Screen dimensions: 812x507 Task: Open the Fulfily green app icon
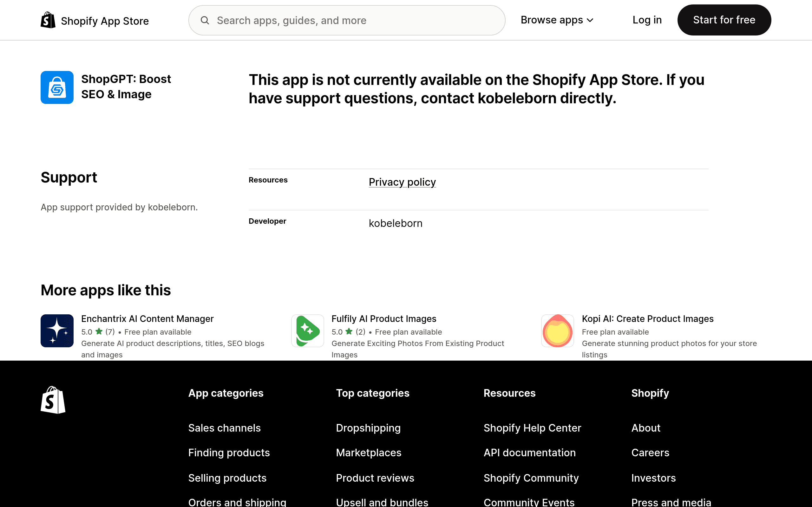pos(308,331)
